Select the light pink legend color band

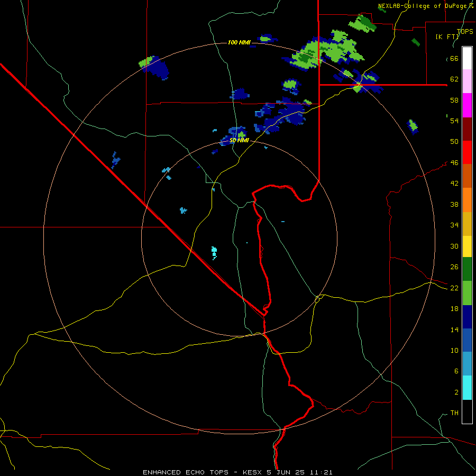467,81
